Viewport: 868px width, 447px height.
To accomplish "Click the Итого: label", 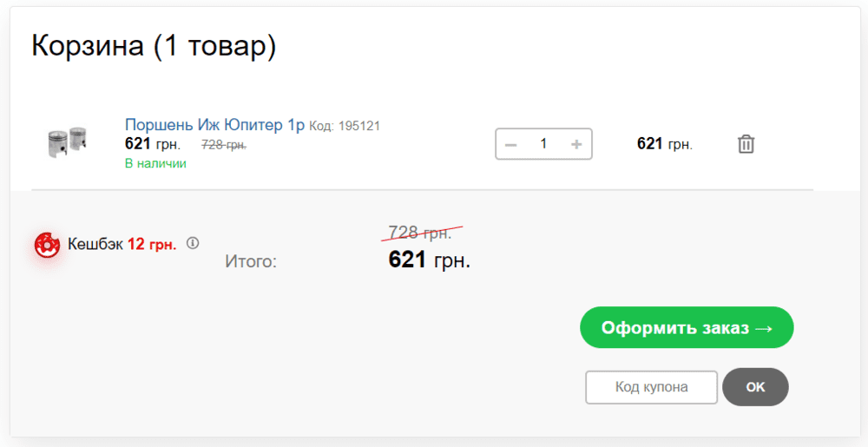I will click(251, 260).
